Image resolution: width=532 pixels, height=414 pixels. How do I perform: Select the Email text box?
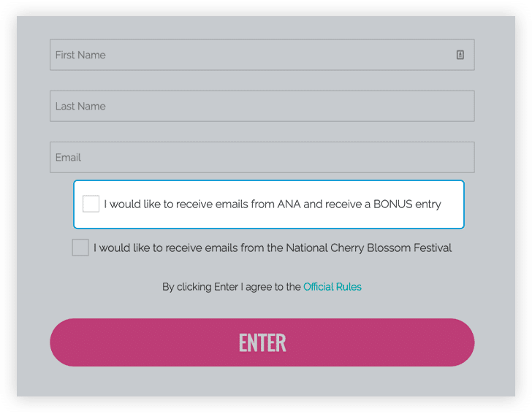tap(262, 157)
